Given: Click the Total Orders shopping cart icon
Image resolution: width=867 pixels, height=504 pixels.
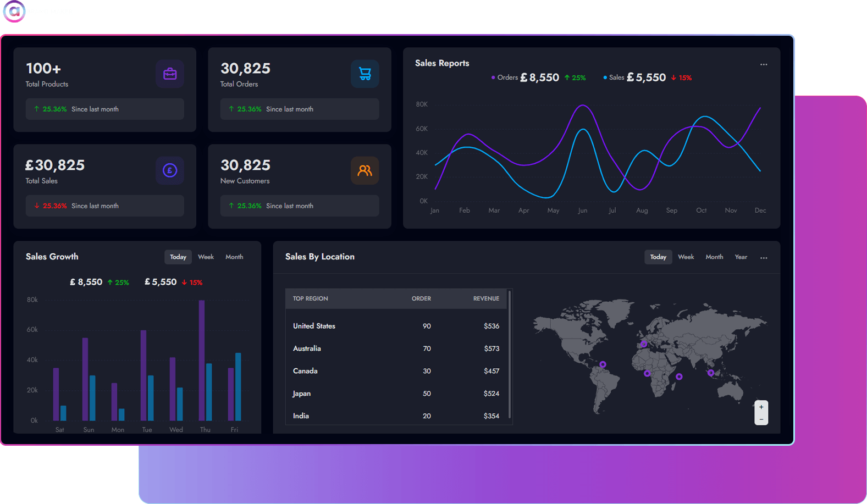Looking at the screenshot, I should pos(365,74).
